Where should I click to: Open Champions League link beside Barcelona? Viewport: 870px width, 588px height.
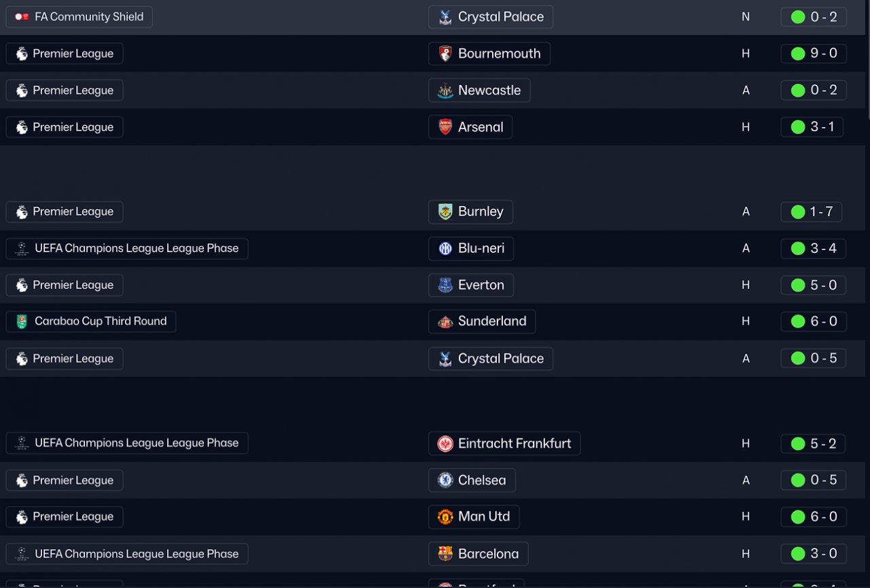[x=136, y=554]
